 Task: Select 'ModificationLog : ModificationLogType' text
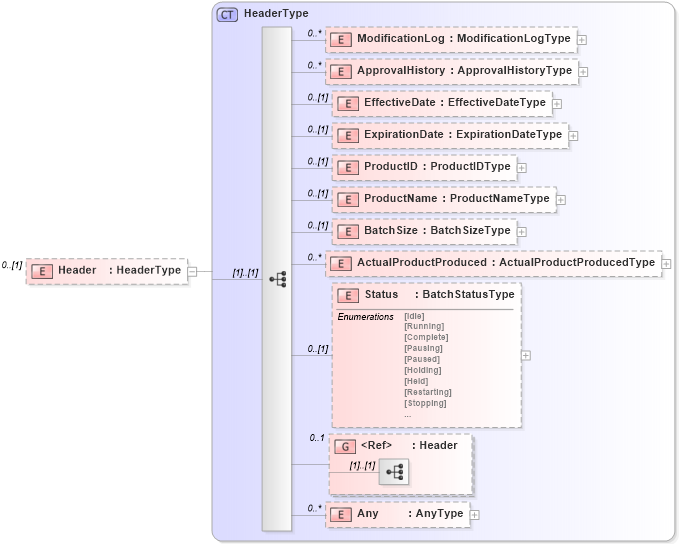pos(464,39)
